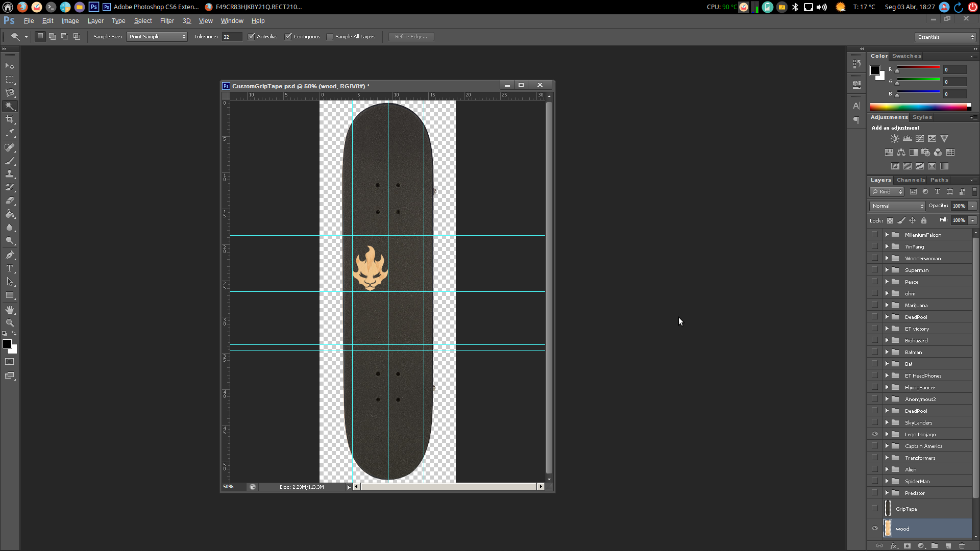Select the Clone Stamp tool
The image size is (980, 551).
(10, 174)
